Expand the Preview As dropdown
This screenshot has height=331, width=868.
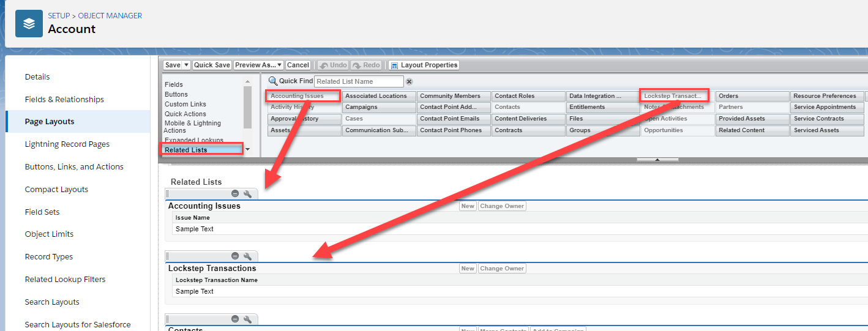click(x=279, y=65)
